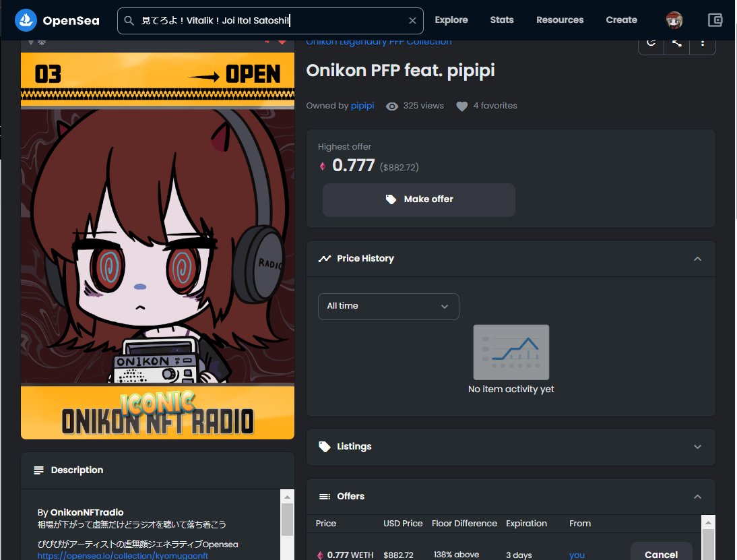Click the offers table scrollbar up arrow

coord(708,522)
